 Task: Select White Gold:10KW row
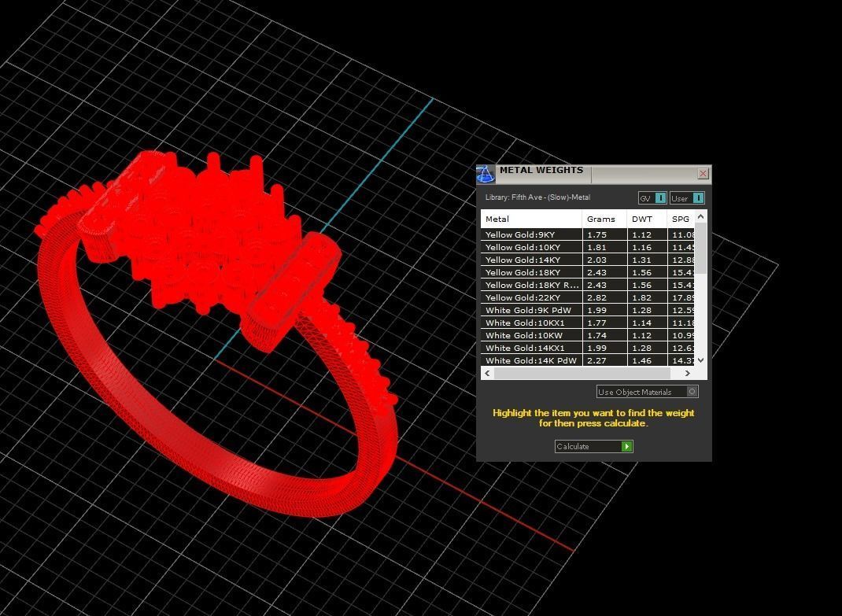[x=588, y=335]
